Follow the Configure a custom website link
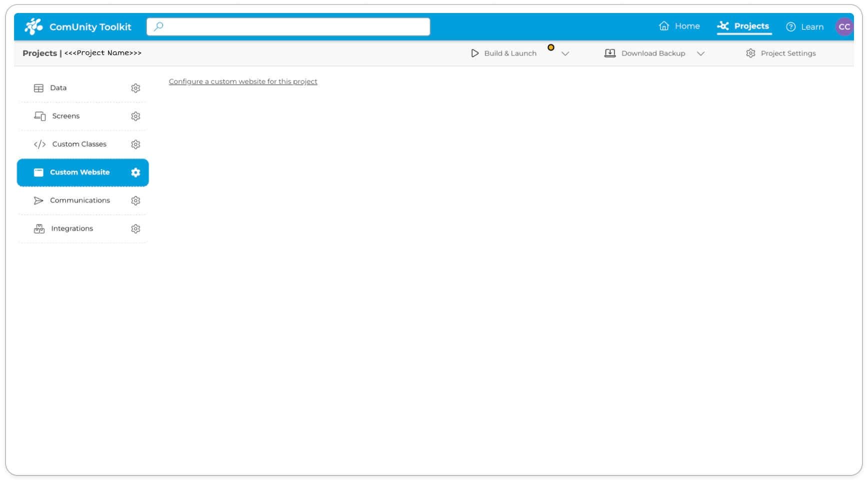The image size is (868, 483). pos(243,81)
